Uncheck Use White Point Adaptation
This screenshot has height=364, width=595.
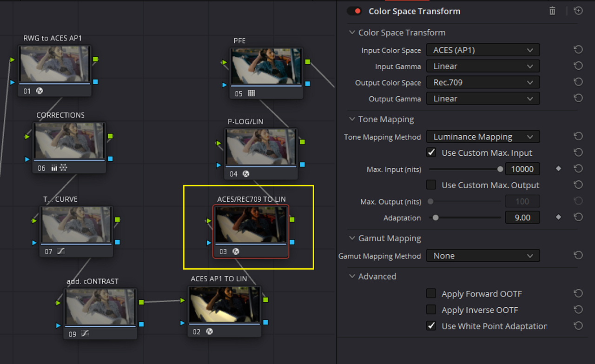click(431, 326)
